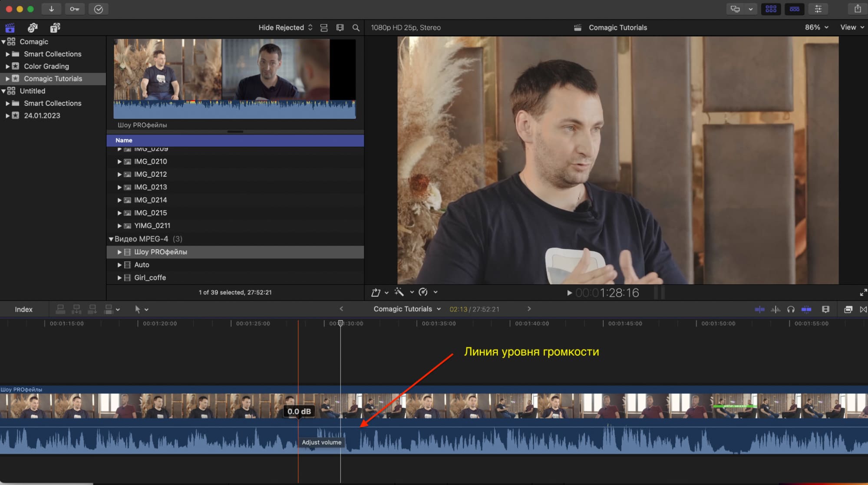Open Titles and Generators sidebar
Viewport: 868px width, 485px height.
[55, 28]
